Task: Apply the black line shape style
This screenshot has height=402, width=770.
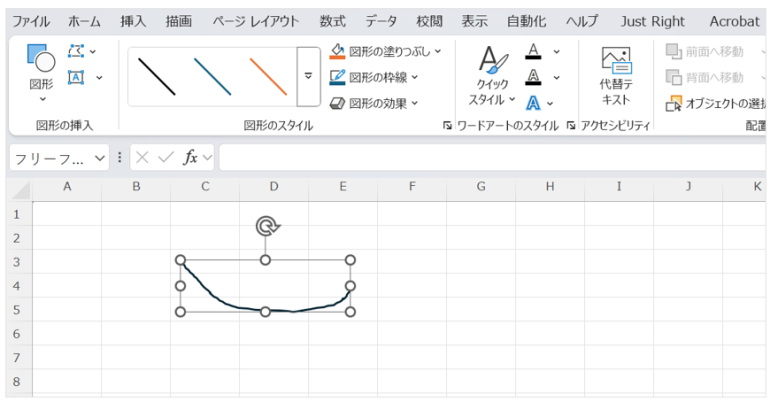Action: click(x=157, y=77)
